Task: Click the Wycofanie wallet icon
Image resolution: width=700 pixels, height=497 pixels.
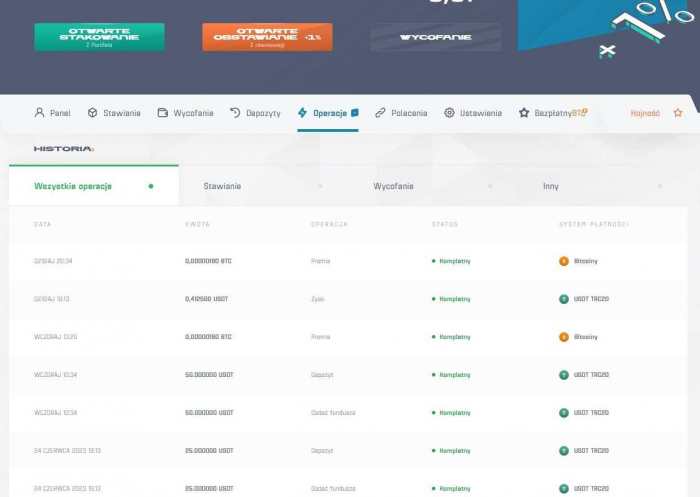Action: point(162,113)
